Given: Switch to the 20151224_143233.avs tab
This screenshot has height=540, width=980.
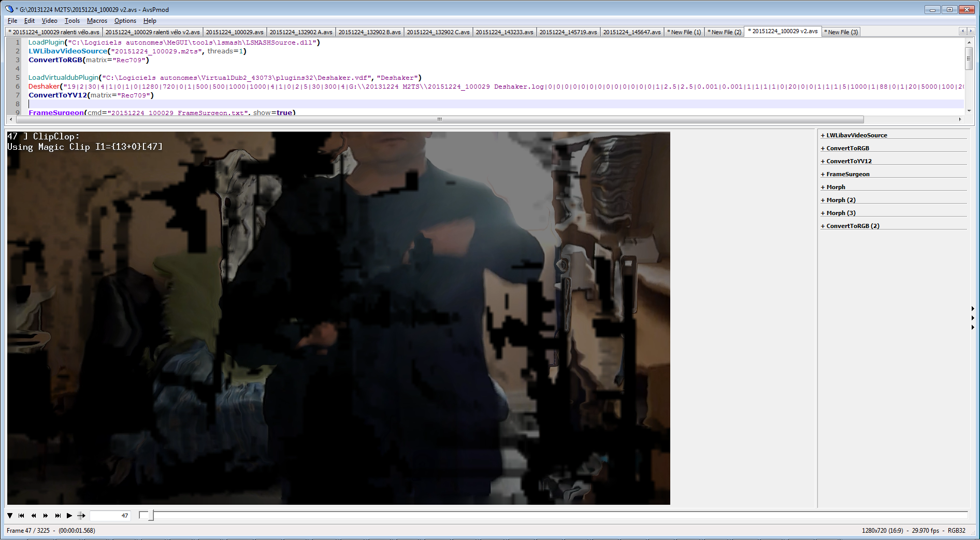Looking at the screenshot, I should [505, 32].
